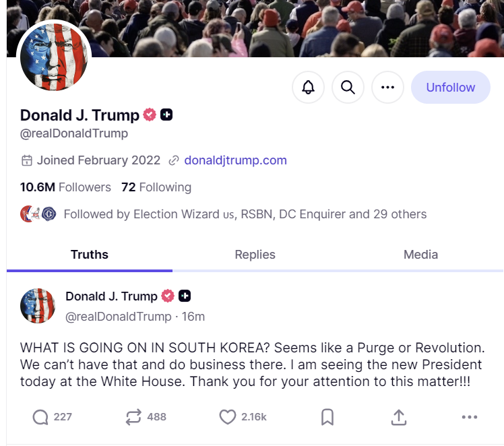Bookmark the South Korea post

pyautogui.click(x=327, y=417)
